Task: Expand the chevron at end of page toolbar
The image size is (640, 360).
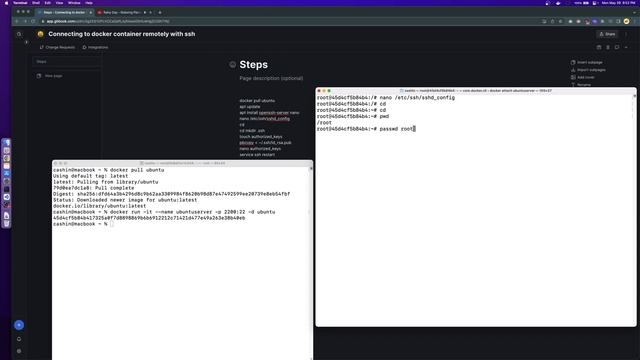Action: tap(626, 47)
